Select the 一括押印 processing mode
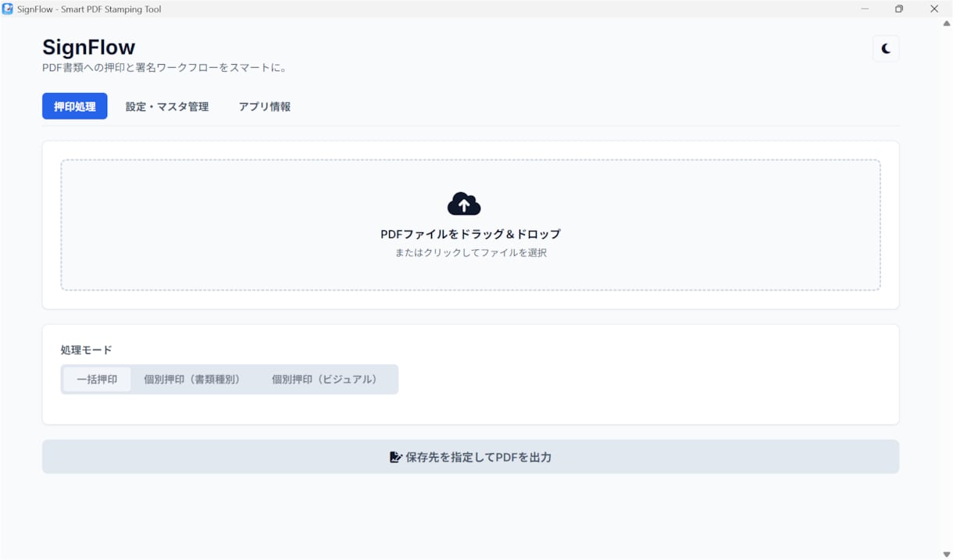Screen dimensions: 953x560 [x=97, y=379]
